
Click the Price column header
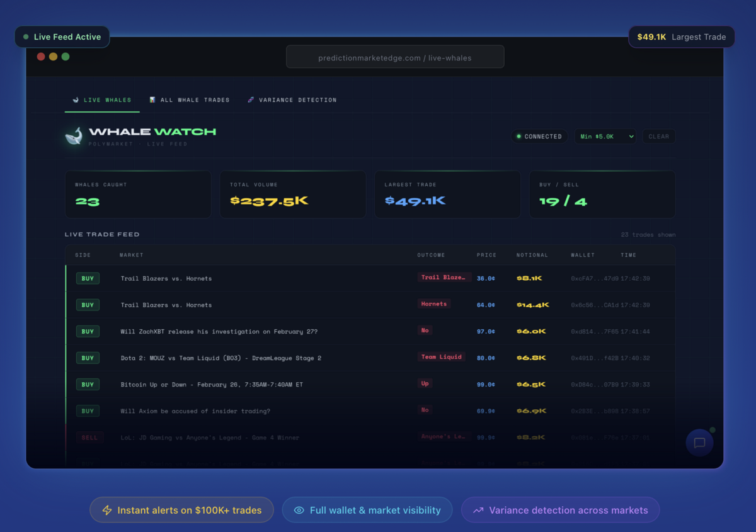pos(486,255)
